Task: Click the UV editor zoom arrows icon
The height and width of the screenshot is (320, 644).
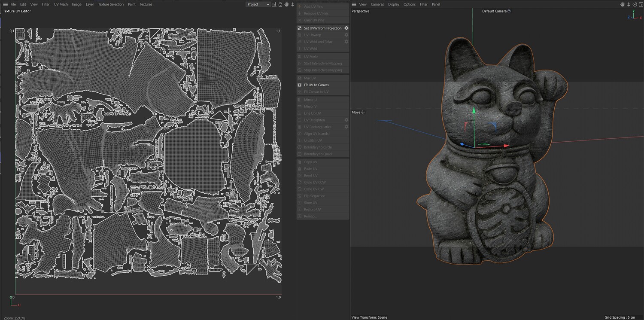Action: click(293, 4)
